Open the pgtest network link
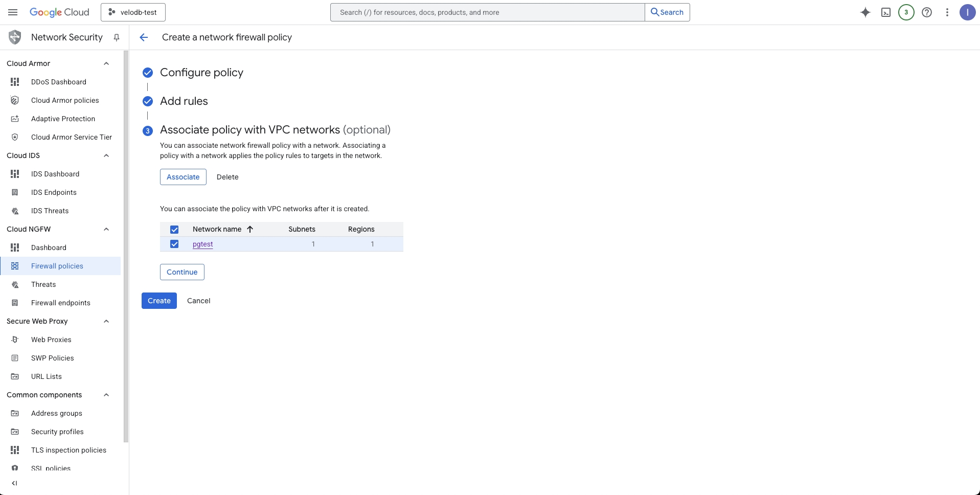This screenshot has height=495, width=980. 202,244
